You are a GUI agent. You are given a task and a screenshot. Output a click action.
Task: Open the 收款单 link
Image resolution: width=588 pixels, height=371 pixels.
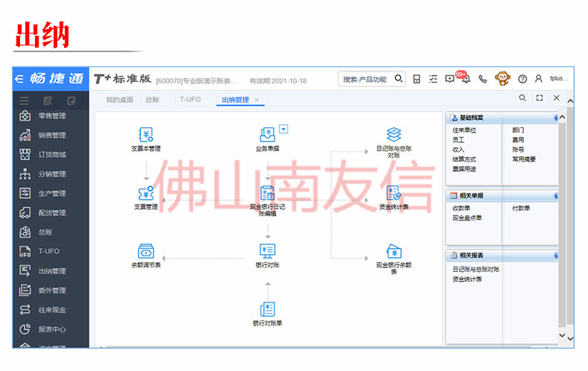[x=461, y=208]
